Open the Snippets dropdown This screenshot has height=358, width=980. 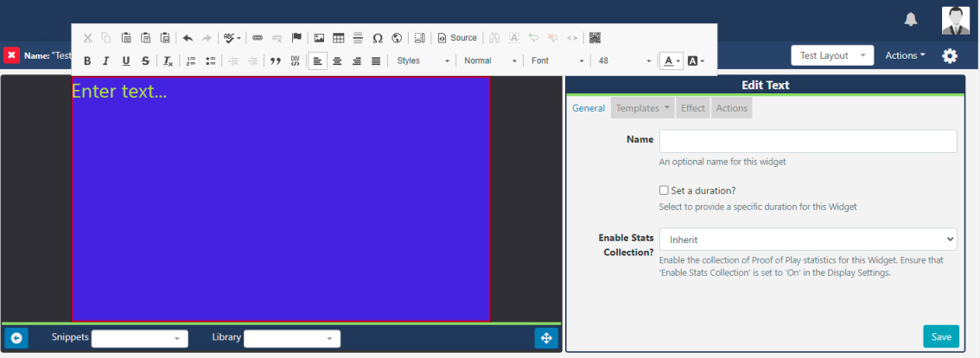coord(139,339)
